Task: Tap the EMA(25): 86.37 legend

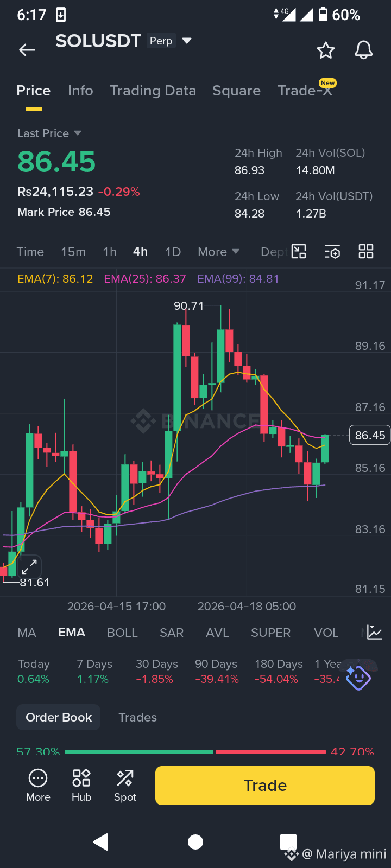Action: click(145, 279)
